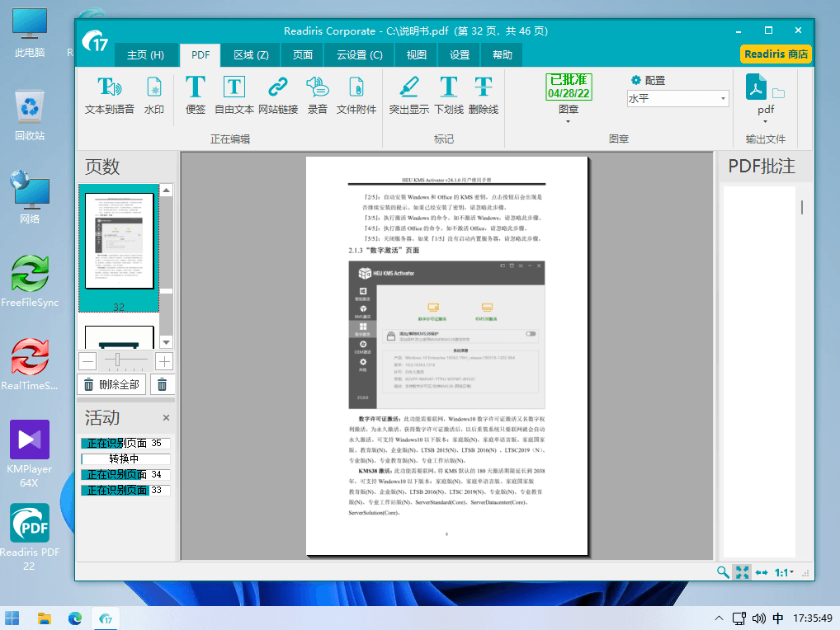The width and height of the screenshot is (840, 630).
Task: Switch to the 主页 (H) tab
Action: pyautogui.click(x=146, y=54)
